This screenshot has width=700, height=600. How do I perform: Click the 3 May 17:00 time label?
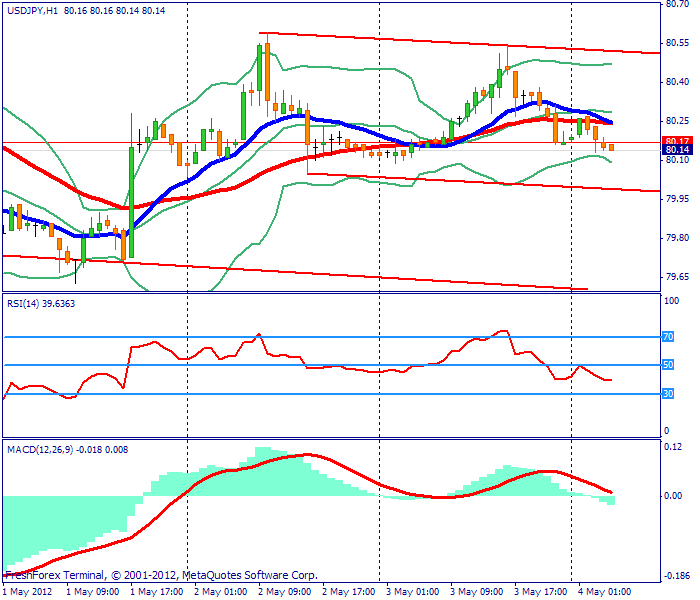click(541, 592)
